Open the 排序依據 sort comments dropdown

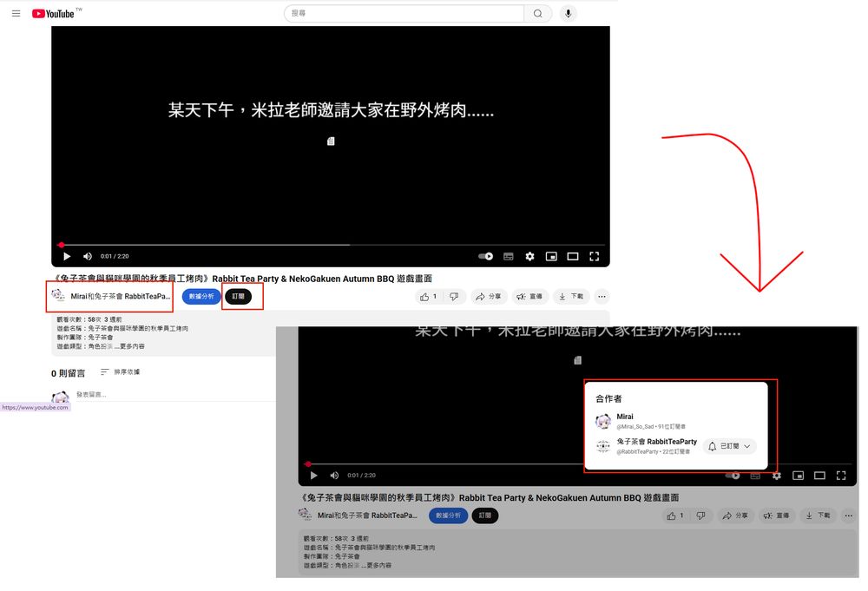pos(120,371)
